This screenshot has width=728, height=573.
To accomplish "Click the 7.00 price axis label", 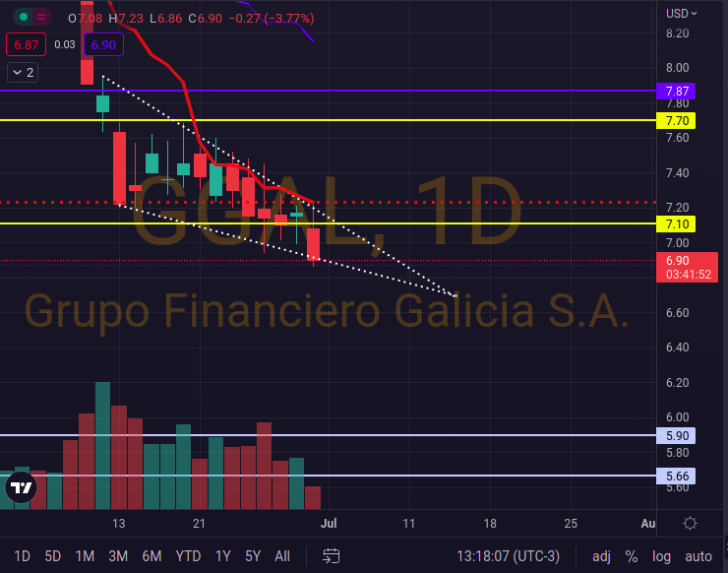I will tap(678, 242).
